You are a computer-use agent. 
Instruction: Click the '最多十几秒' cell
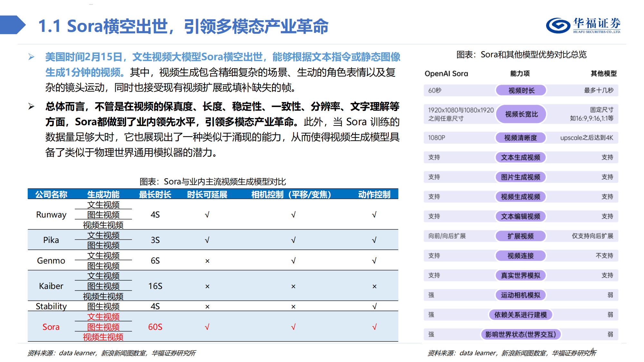tap(599, 90)
